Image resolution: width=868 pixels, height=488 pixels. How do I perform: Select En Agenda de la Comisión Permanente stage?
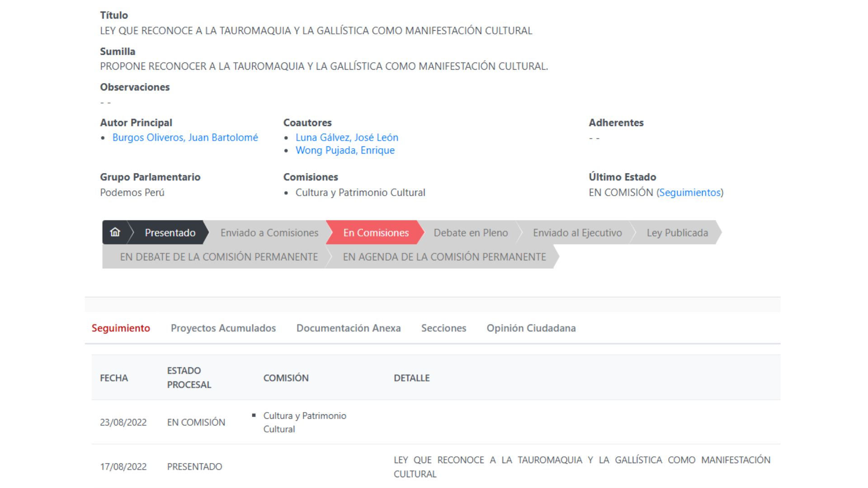point(444,257)
